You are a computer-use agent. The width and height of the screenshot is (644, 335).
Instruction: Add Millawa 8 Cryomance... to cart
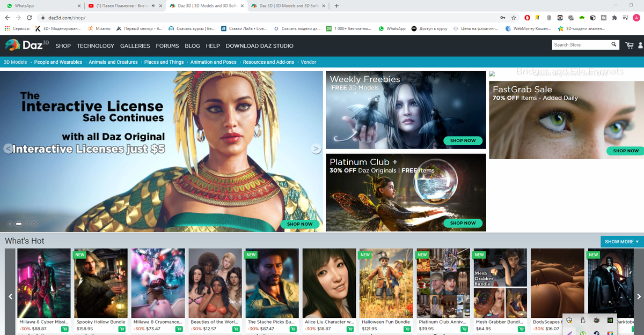(x=179, y=329)
